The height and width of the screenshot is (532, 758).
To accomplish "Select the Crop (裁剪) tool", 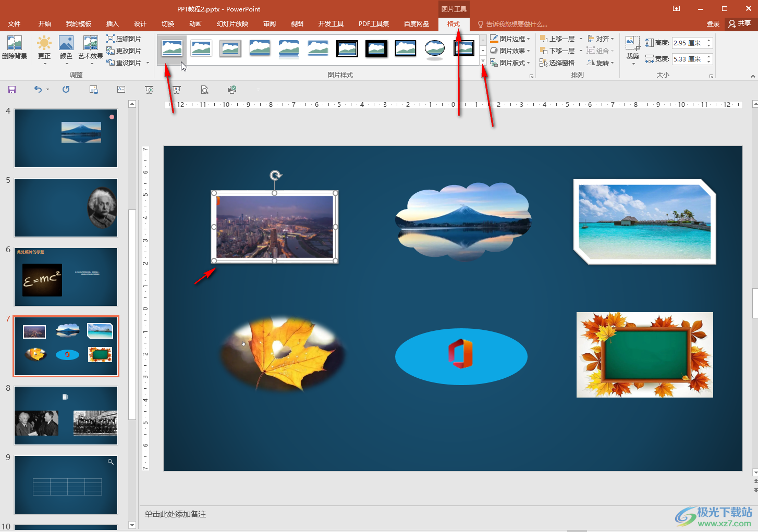I will click(633, 50).
